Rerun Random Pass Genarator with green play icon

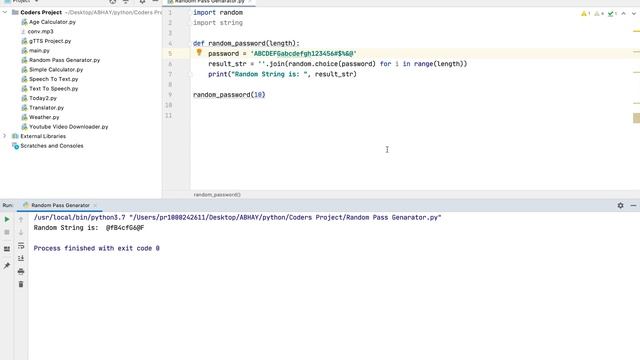(x=7, y=220)
